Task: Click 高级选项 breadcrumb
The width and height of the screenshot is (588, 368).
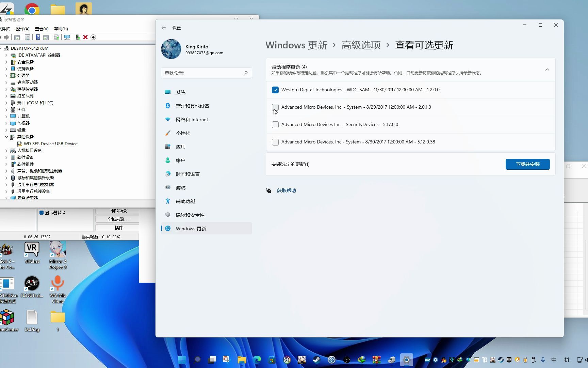Action: (x=361, y=45)
